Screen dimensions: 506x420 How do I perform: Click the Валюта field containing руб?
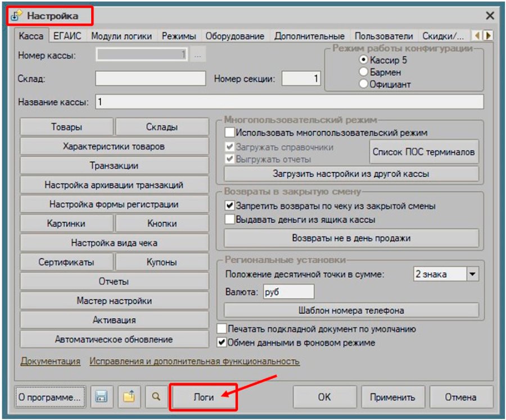pyautogui.click(x=288, y=292)
